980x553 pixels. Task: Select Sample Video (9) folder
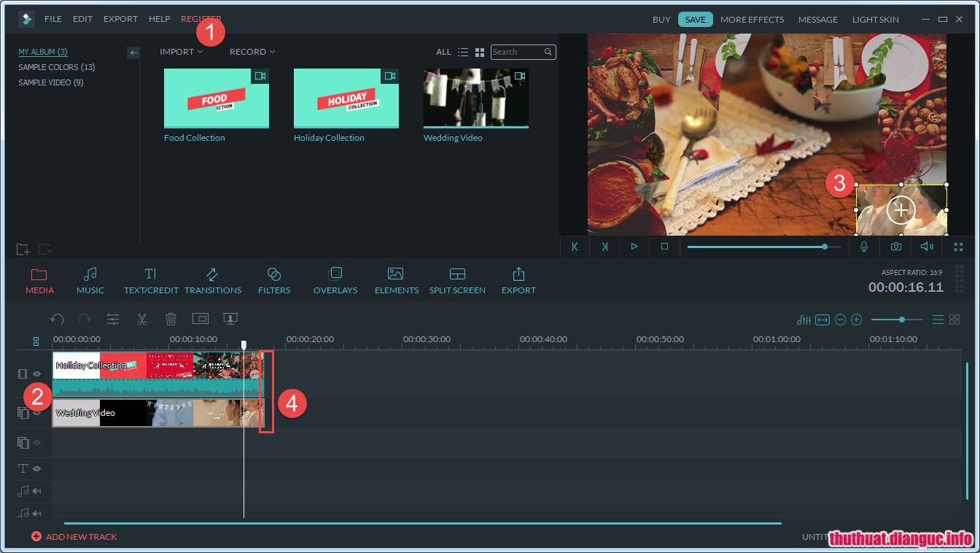(51, 82)
